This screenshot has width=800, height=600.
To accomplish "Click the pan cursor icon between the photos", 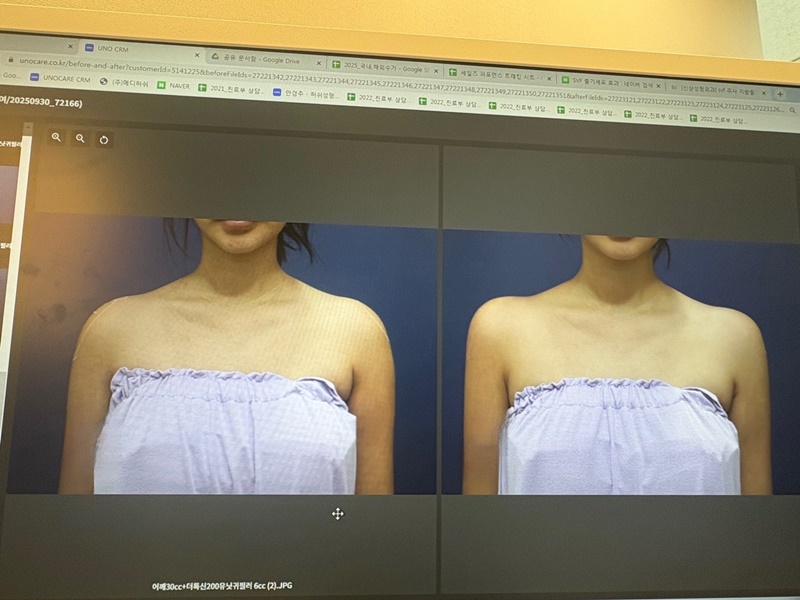I will pyautogui.click(x=337, y=514).
